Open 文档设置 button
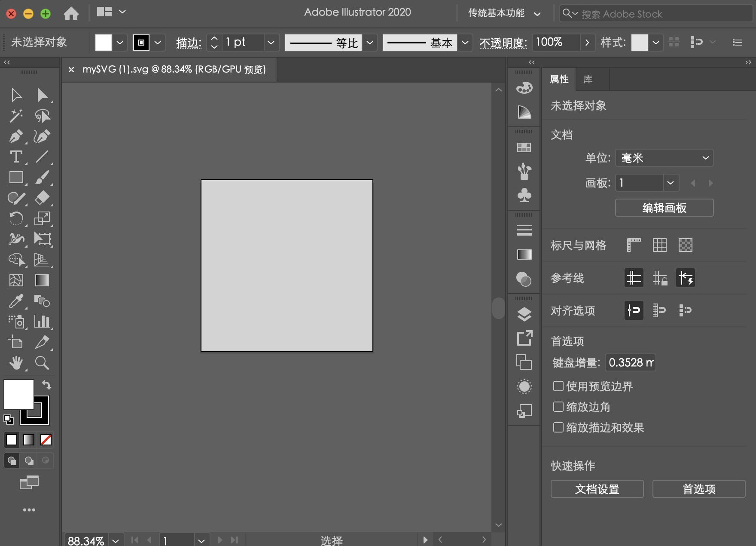This screenshot has width=756, height=546. pyautogui.click(x=597, y=489)
